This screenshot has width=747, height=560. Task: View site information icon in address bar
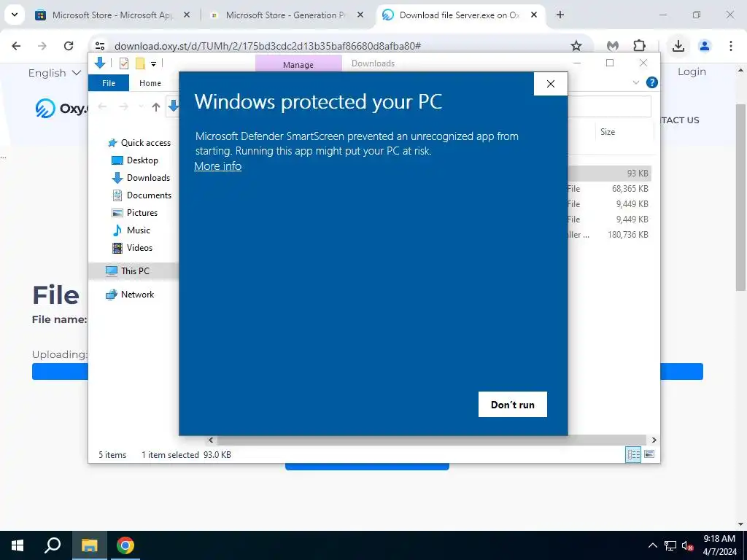(100, 46)
